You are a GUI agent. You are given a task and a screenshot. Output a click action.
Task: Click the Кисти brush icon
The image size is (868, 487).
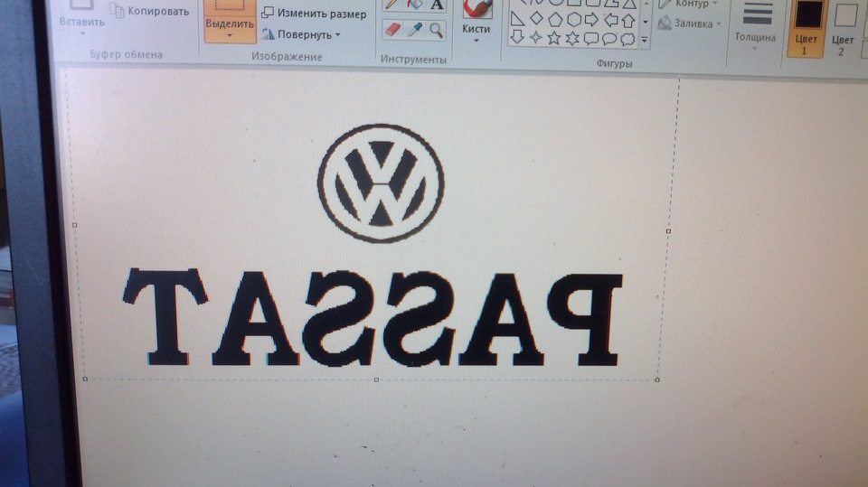click(476, 8)
